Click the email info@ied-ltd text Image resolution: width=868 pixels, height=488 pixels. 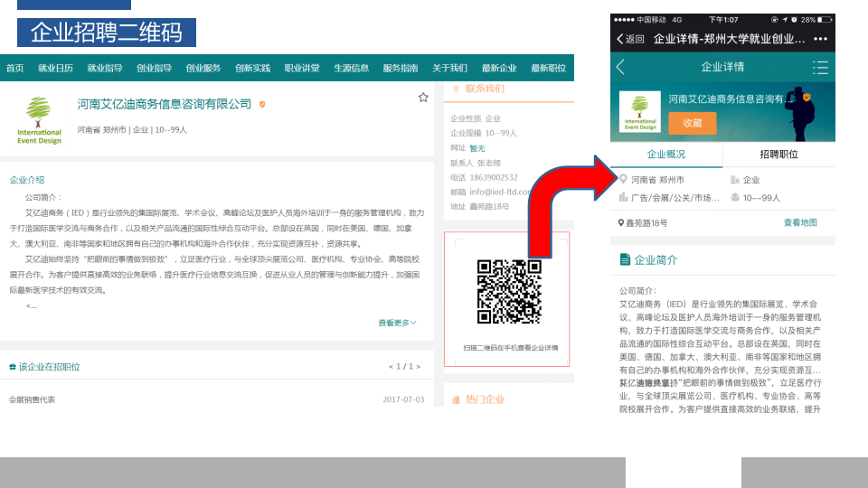coord(499,192)
